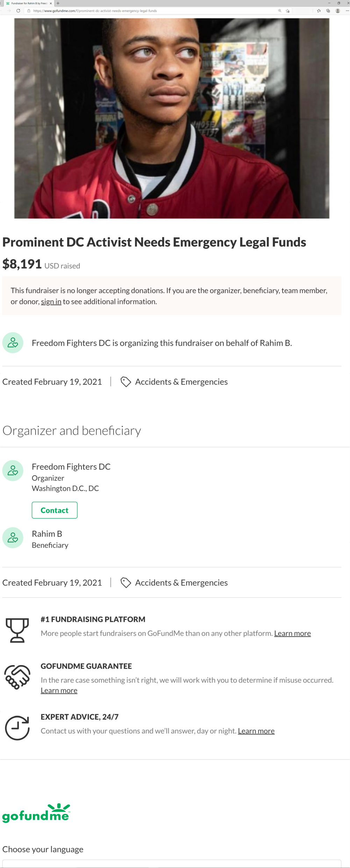
Task: Reload the page with the refresh icon
Action: tap(18, 11)
